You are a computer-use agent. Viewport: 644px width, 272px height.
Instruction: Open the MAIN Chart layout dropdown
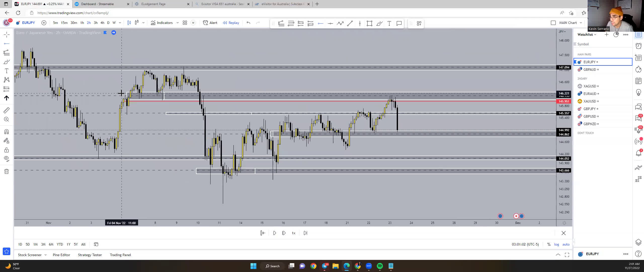[x=581, y=23]
